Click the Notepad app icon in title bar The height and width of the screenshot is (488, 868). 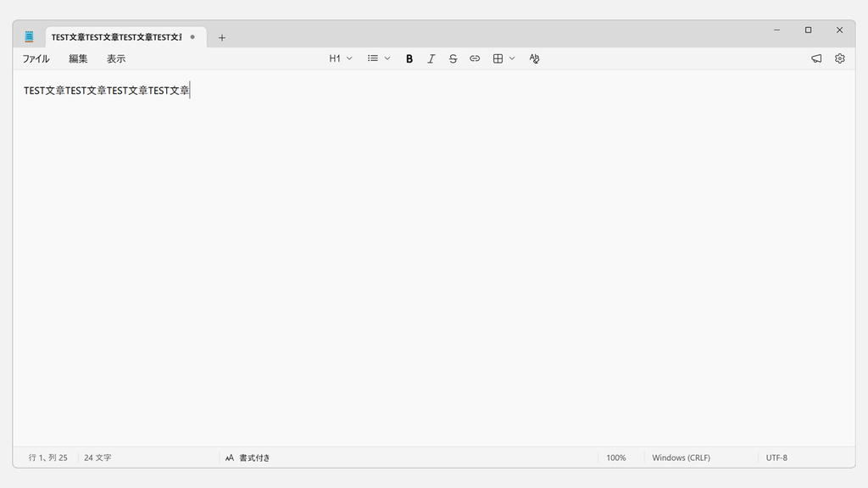29,37
